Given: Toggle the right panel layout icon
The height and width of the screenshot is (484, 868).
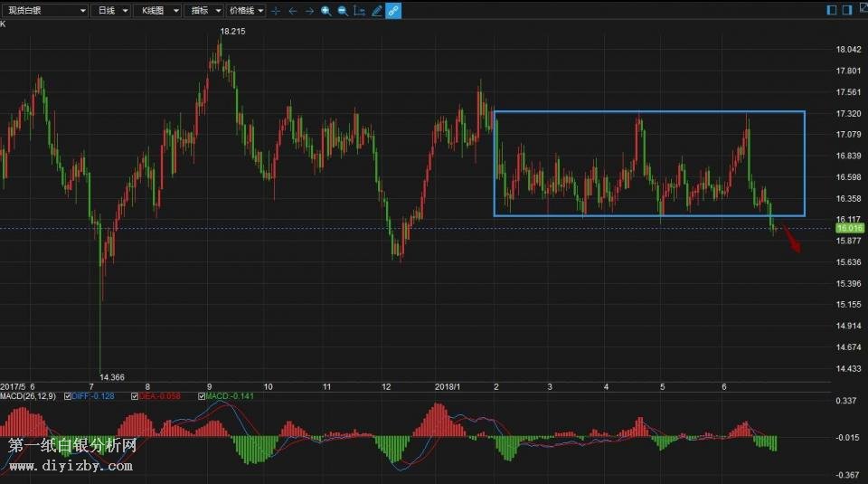Looking at the screenshot, I should [x=847, y=10].
